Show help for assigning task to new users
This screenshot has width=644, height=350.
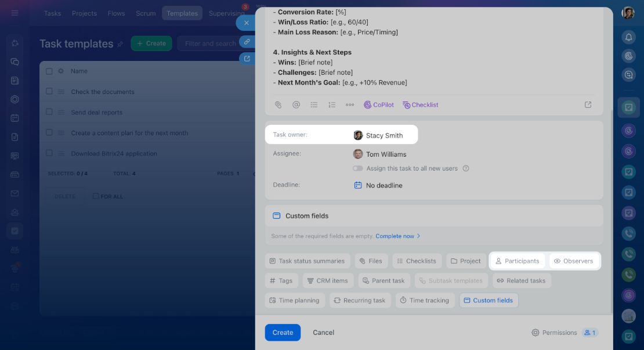[466, 168]
